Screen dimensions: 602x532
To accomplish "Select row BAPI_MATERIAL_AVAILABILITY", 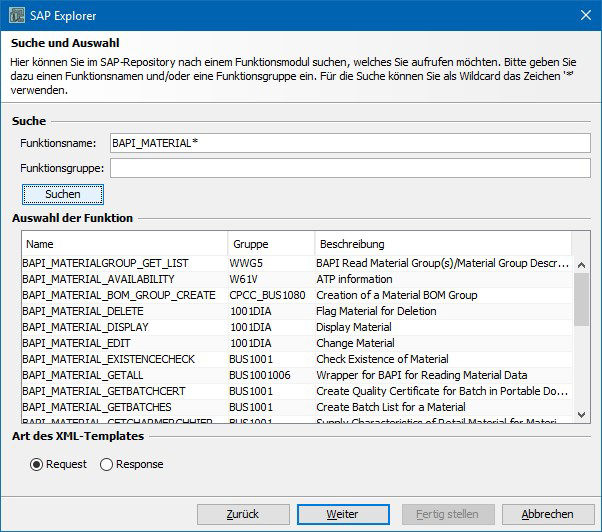I will click(297, 279).
